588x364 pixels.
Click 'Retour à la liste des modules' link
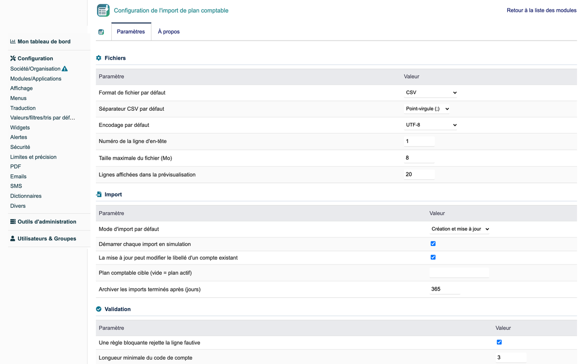tap(541, 10)
